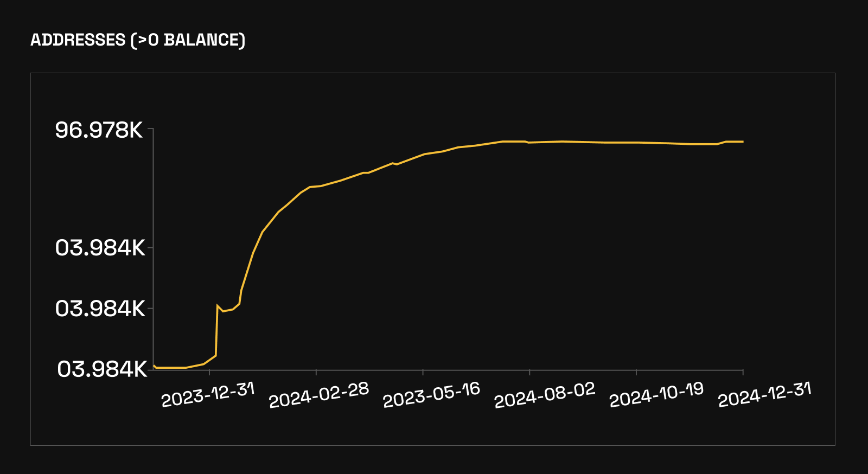Click the yellow line's start at the y-axis
Screen dimensions: 868x474
point(154,366)
